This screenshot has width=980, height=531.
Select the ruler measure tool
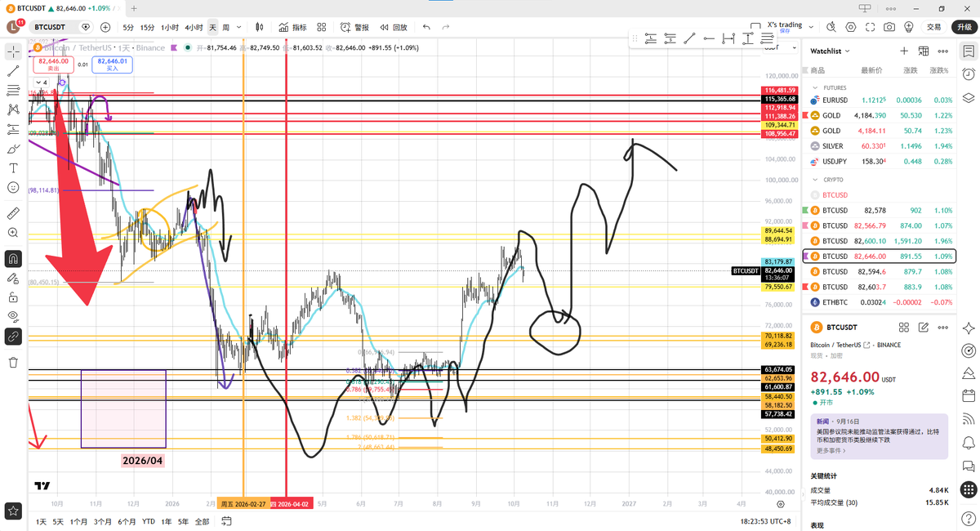pos(13,213)
